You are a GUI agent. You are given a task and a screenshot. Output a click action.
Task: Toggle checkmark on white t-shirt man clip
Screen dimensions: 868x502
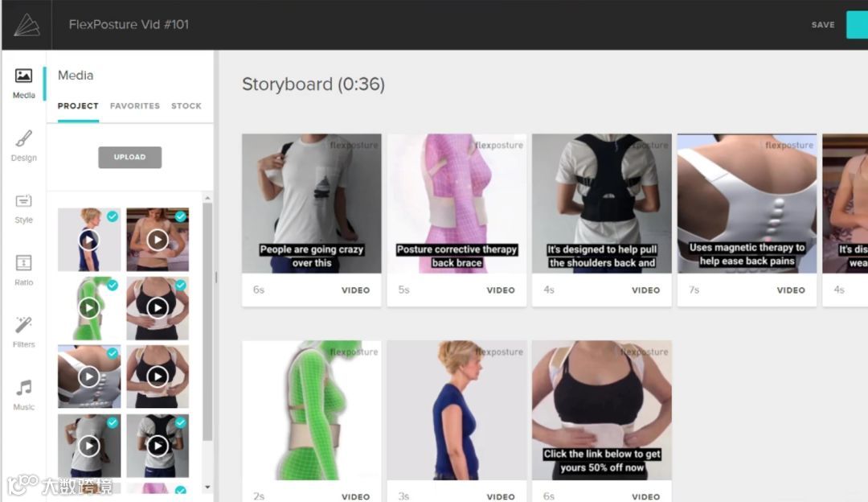tap(113, 422)
